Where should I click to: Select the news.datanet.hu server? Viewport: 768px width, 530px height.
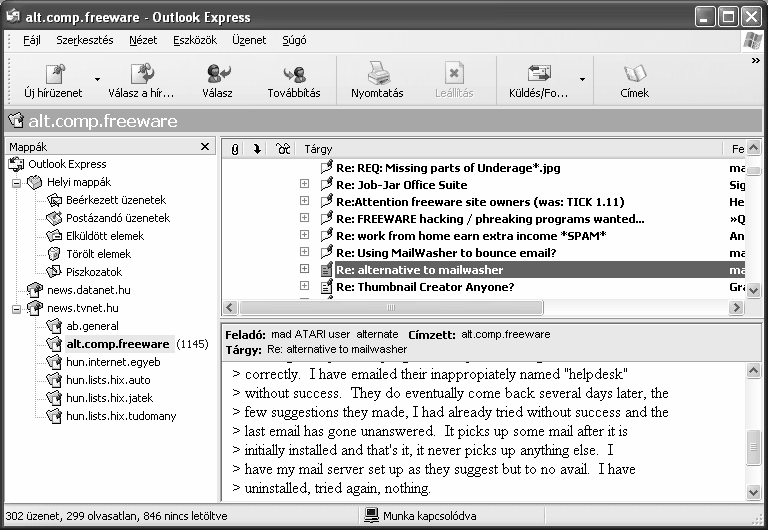point(89,290)
